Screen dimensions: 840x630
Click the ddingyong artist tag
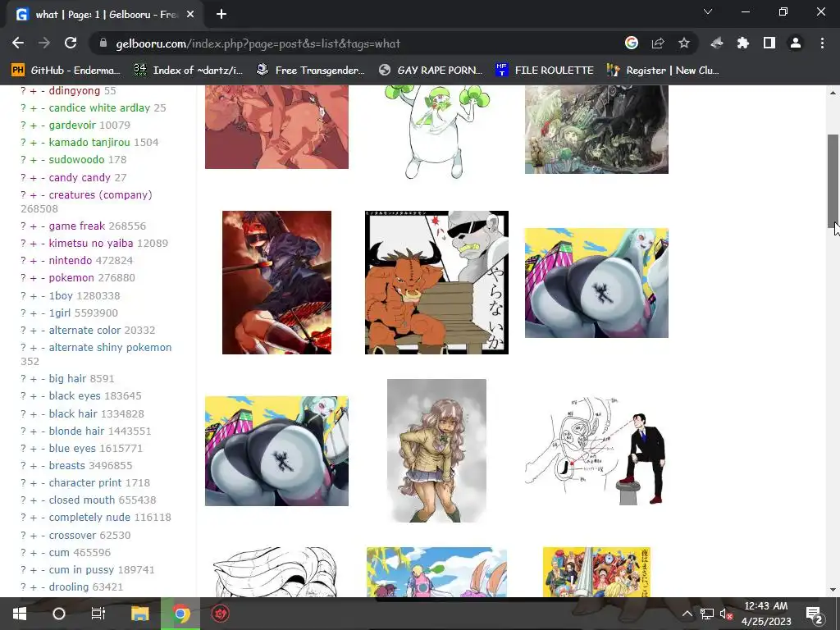coord(75,90)
